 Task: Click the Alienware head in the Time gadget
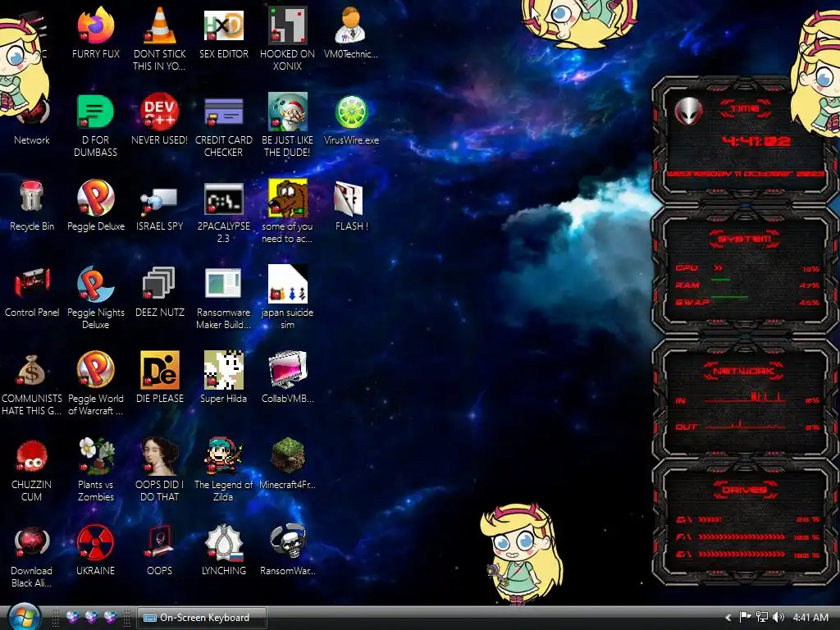[688, 112]
